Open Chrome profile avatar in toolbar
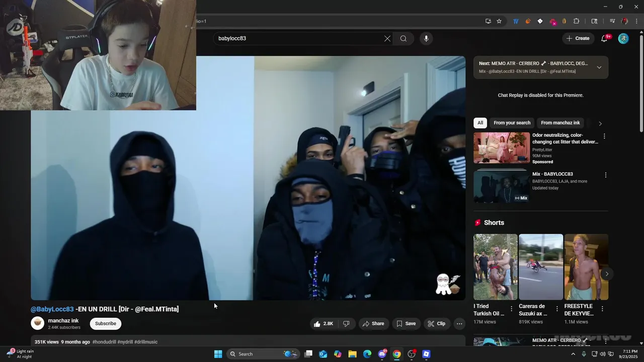 click(624, 21)
